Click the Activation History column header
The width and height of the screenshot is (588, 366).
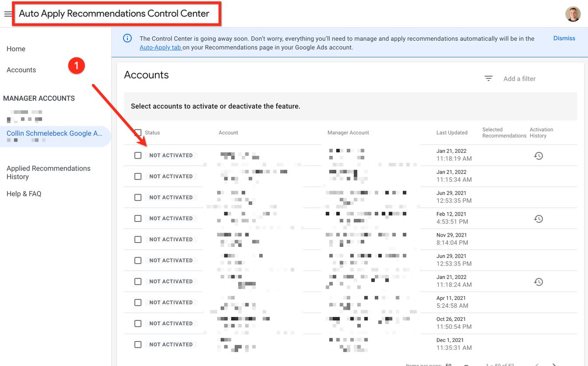point(541,133)
